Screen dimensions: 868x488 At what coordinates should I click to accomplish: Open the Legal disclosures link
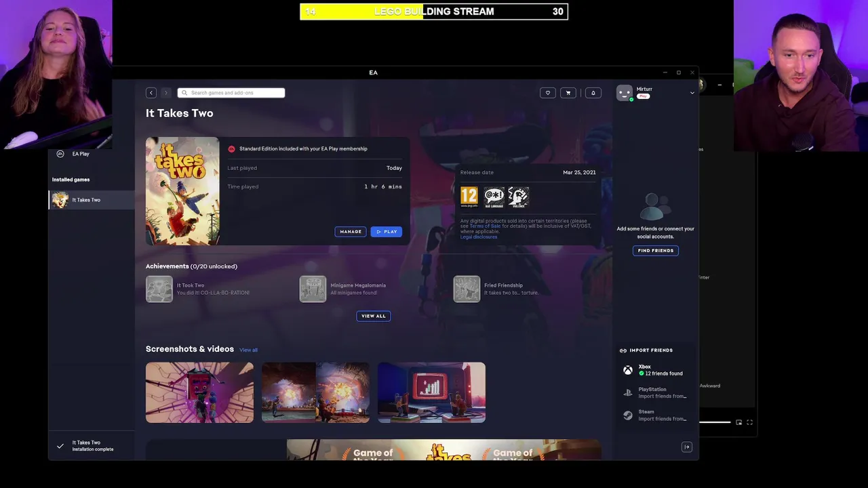pos(479,237)
